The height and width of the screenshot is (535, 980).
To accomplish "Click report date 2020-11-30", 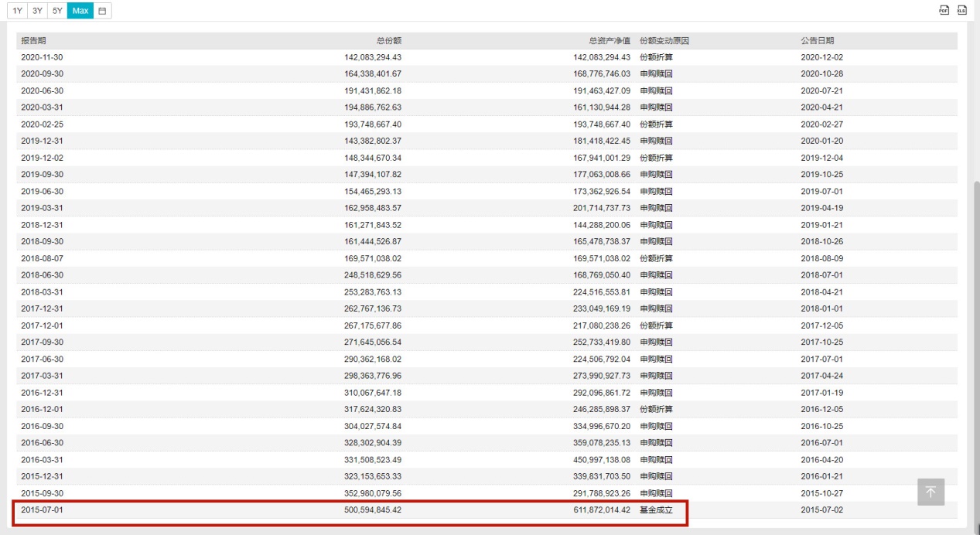I will 42,57.
